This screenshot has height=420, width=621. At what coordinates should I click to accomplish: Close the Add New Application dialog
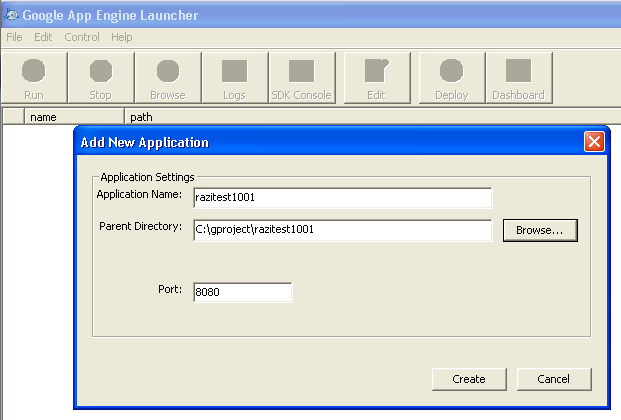[594, 141]
